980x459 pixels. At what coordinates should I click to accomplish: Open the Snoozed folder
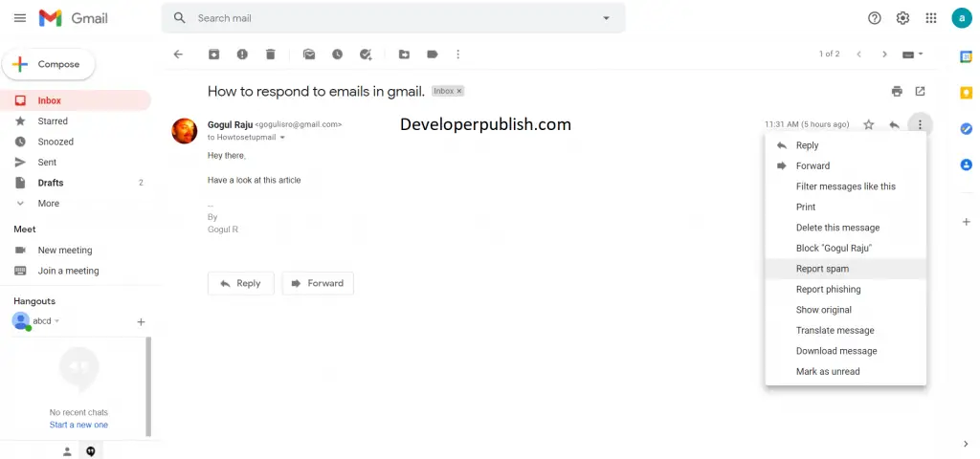[x=75, y=142]
